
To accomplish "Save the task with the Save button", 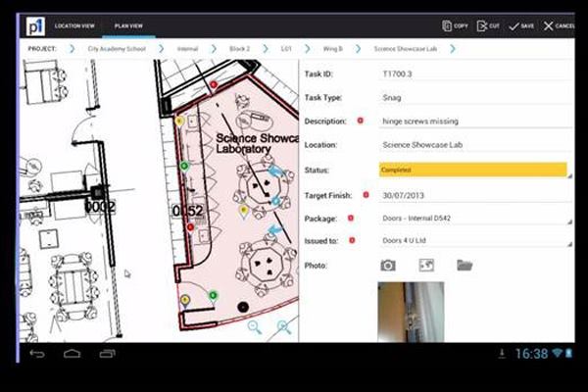I will (521, 25).
